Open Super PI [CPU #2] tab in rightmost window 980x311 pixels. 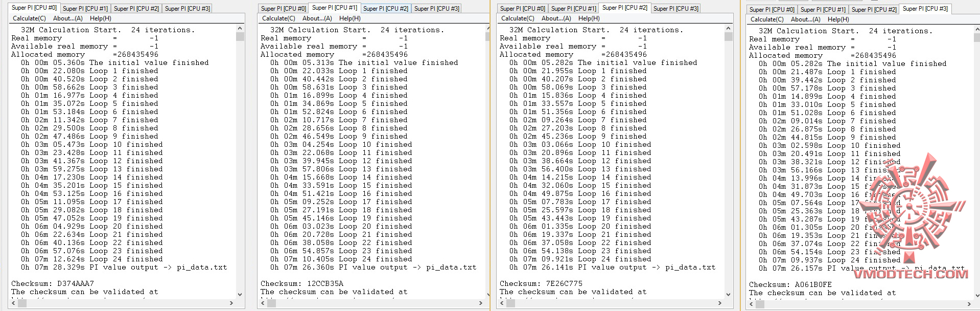pos(874,10)
